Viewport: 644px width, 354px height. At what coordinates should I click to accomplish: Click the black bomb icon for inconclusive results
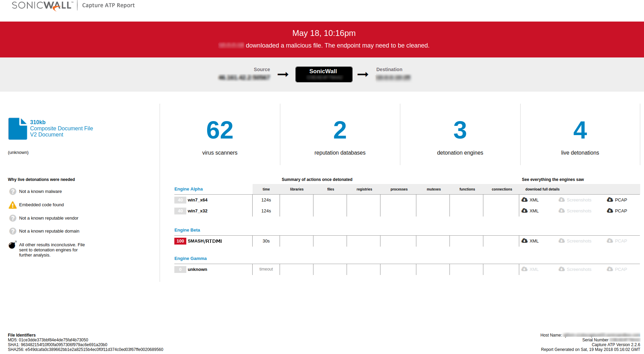12,245
